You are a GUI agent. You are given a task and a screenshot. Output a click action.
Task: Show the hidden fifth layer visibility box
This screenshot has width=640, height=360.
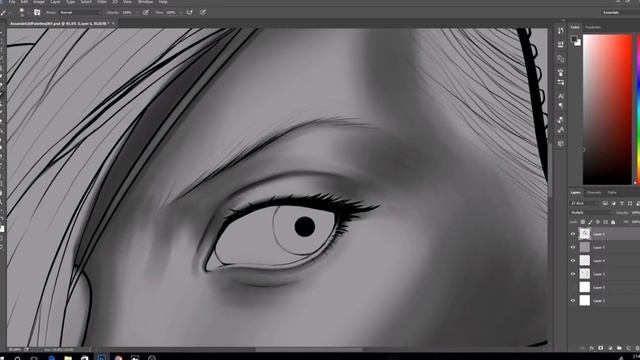point(573,287)
